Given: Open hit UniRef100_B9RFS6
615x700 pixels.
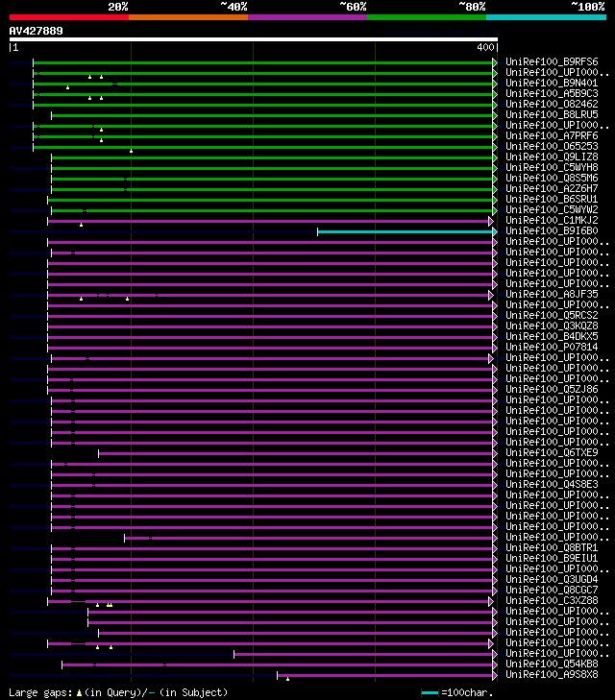Looking at the screenshot, I should [x=552, y=61].
